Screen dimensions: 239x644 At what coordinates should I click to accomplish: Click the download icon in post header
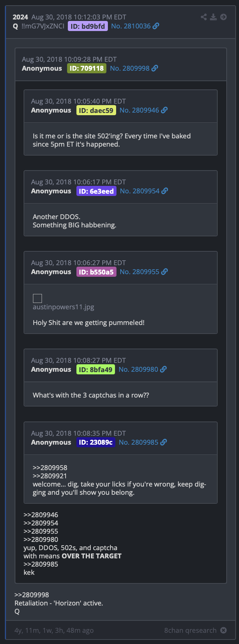click(x=213, y=17)
